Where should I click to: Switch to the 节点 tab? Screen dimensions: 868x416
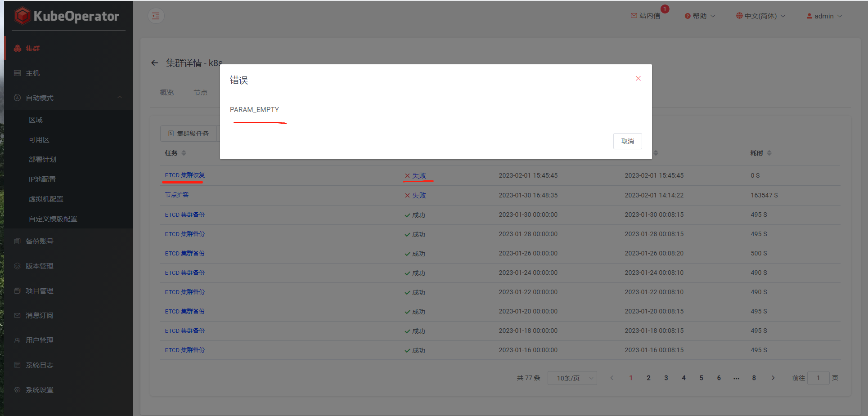click(x=201, y=92)
